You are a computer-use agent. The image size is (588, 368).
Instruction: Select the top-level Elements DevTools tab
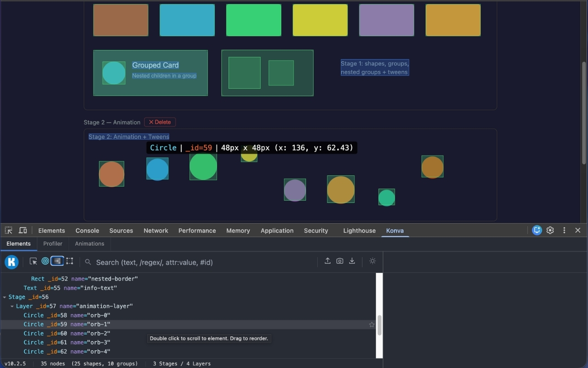coord(51,230)
